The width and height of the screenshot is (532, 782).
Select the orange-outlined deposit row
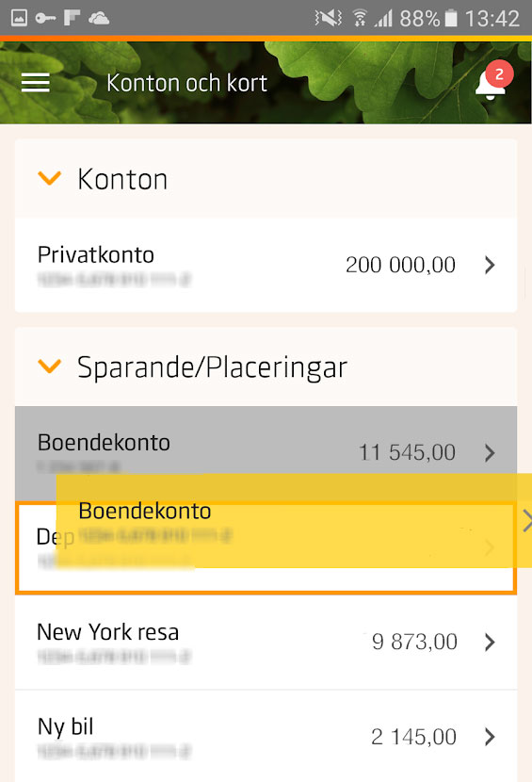(x=266, y=547)
